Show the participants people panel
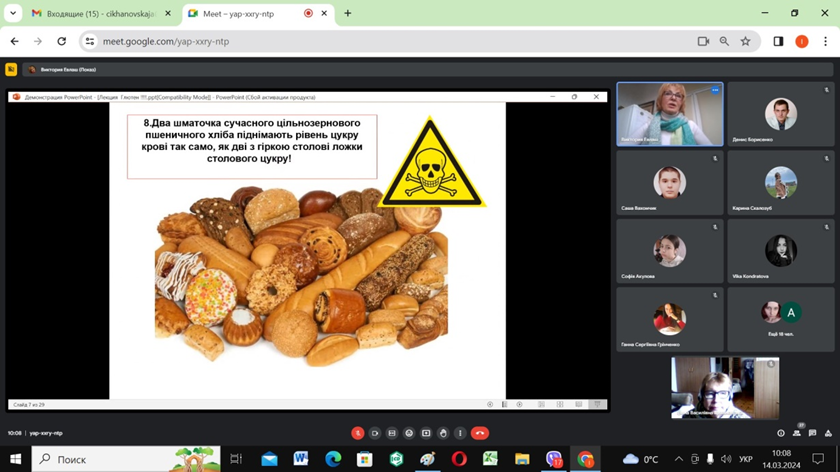This screenshot has height=472, width=840. click(797, 433)
